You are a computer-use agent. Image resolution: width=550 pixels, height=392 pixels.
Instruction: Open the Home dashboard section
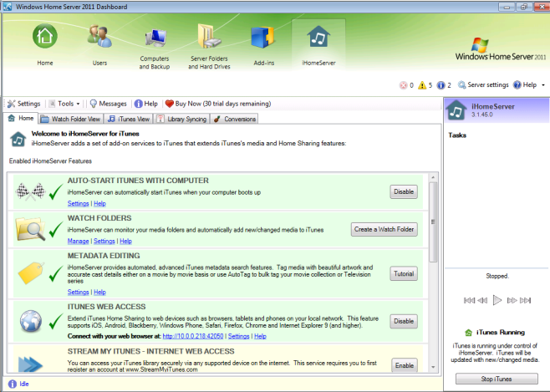[45, 44]
